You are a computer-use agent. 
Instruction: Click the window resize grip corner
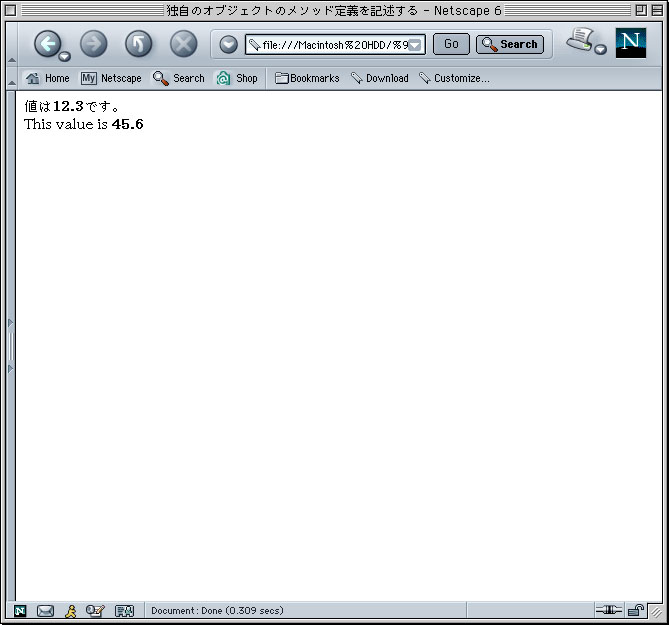pyautogui.click(x=656, y=612)
